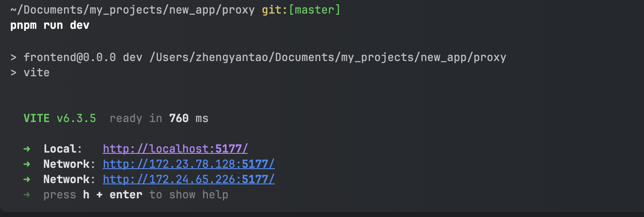Click the arrow beside the second Network line
644x217 pixels.
(27, 179)
